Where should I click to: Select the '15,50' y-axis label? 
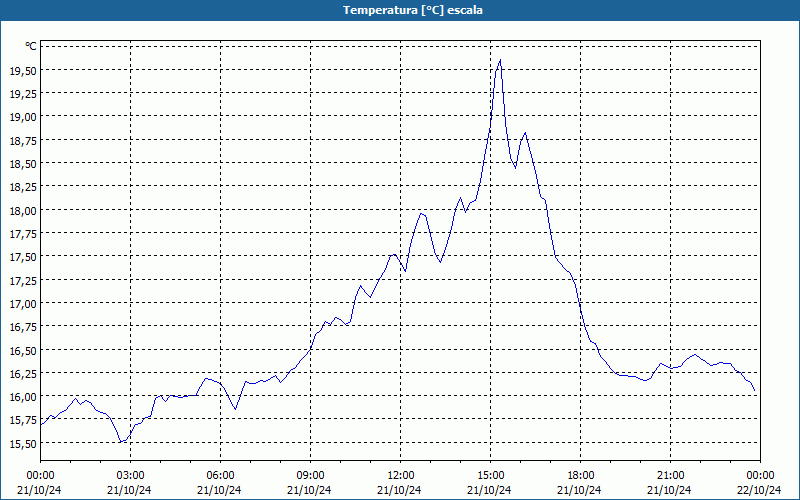pos(23,443)
